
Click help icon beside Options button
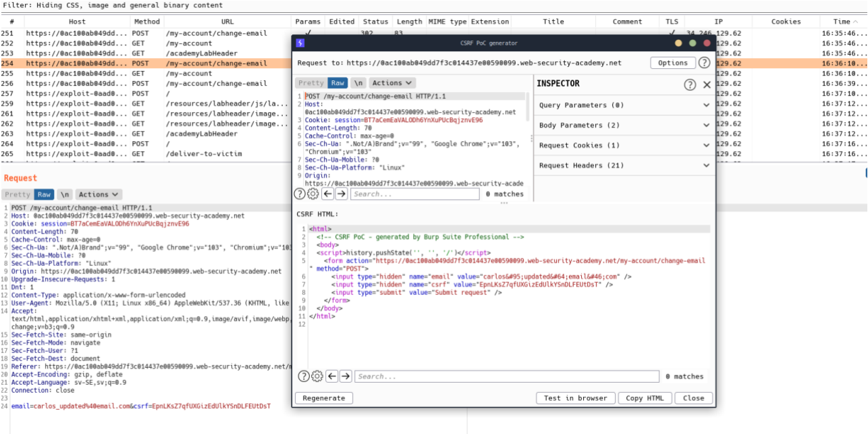tap(704, 63)
